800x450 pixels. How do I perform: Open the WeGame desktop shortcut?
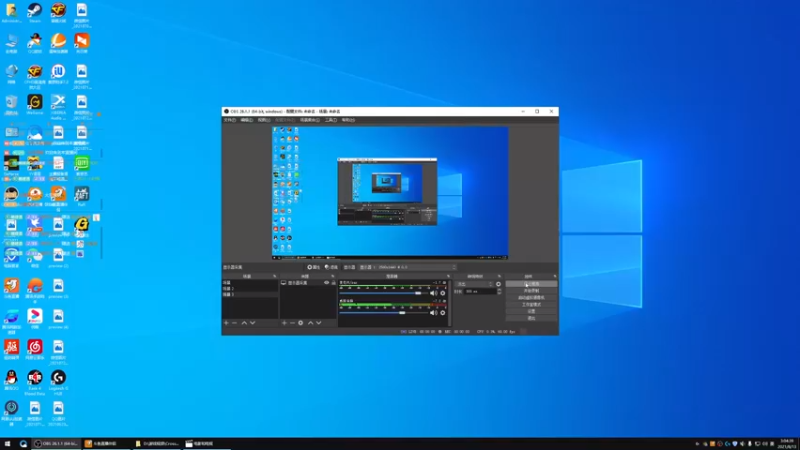click(35, 104)
